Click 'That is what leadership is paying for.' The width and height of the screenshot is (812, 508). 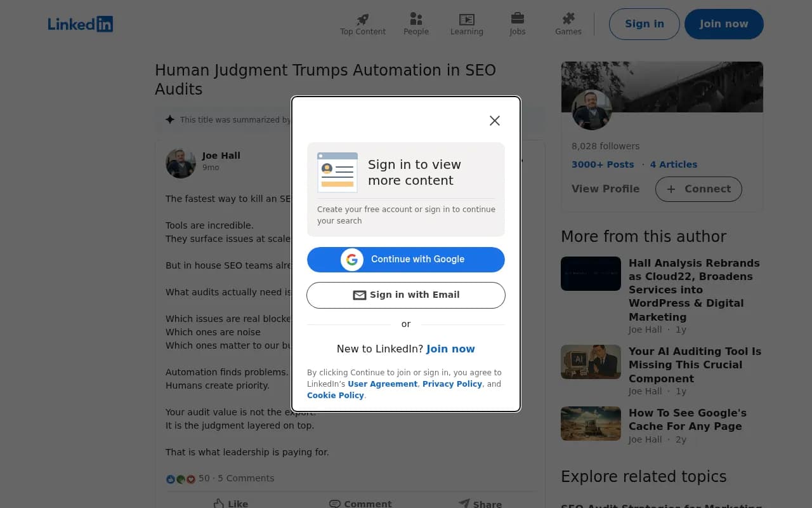pos(247,452)
